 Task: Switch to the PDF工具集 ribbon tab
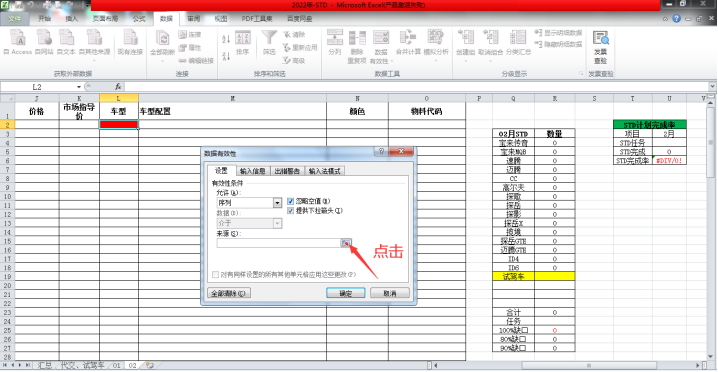257,19
